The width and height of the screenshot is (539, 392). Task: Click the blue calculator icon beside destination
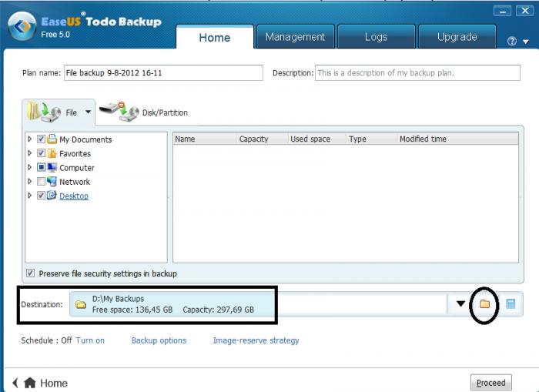click(511, 303)
